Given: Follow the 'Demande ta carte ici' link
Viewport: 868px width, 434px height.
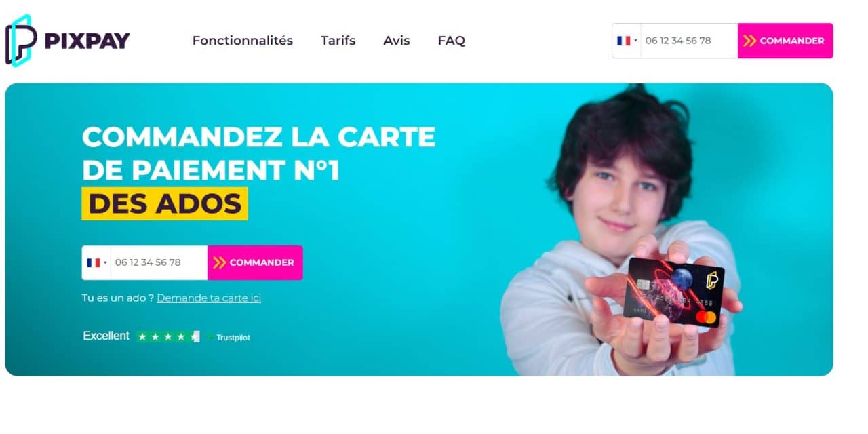Looking at the screenshot, I should 209,298.
